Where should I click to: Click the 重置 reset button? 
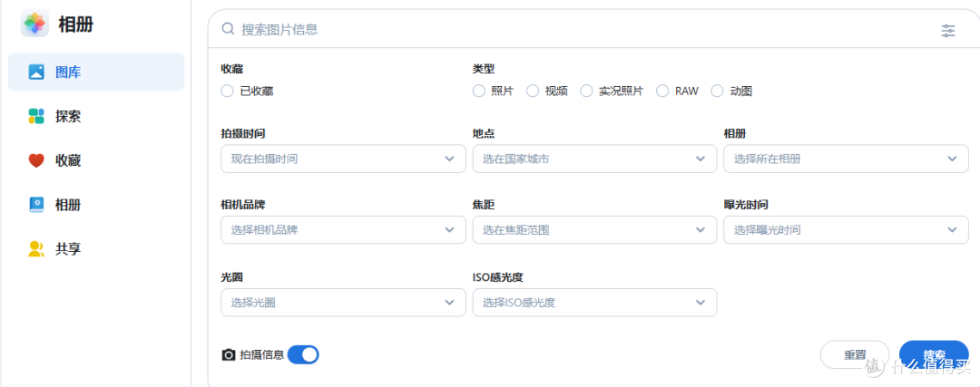click(855, 354)
